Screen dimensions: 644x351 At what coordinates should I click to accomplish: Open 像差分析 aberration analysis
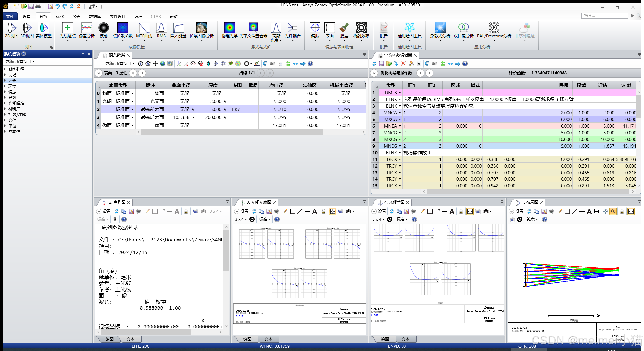tap(87, 32)
